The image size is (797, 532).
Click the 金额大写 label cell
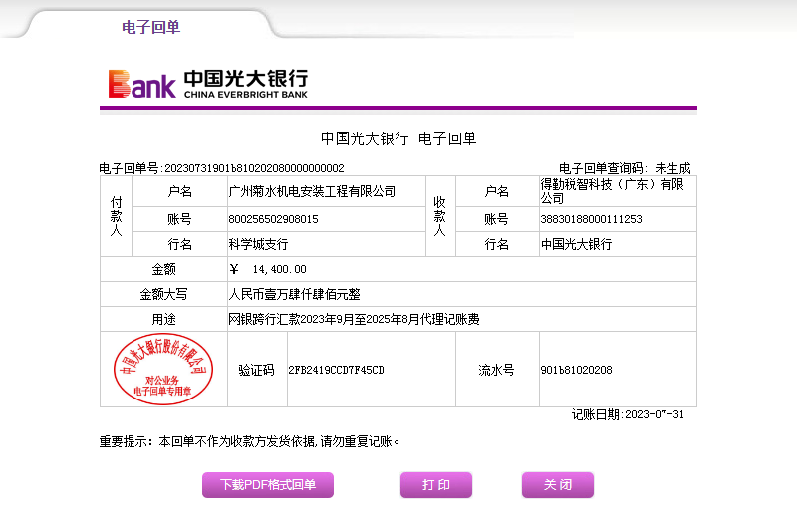pos(163,294)
